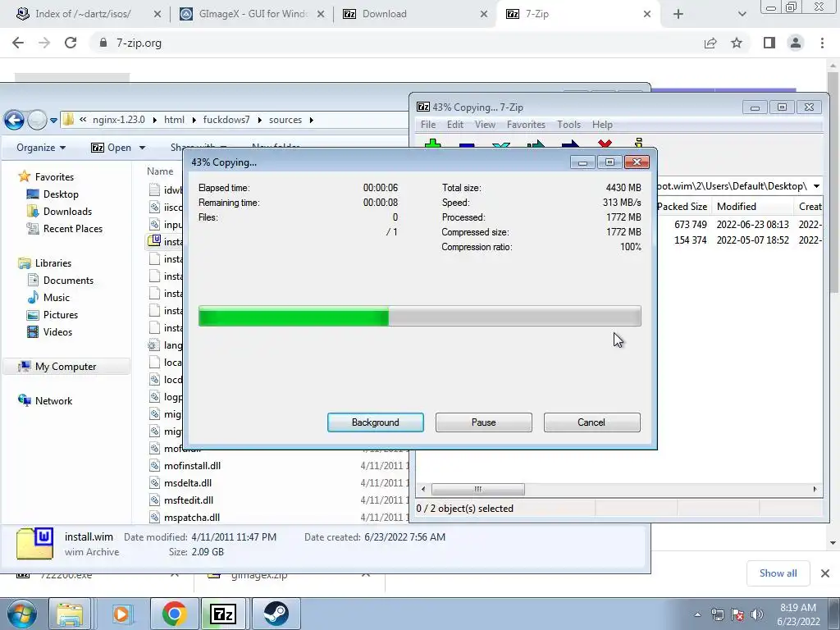Select Downloads in Explorer navigation pane
This screenshot has height=630, width=840.
point(67,211)
